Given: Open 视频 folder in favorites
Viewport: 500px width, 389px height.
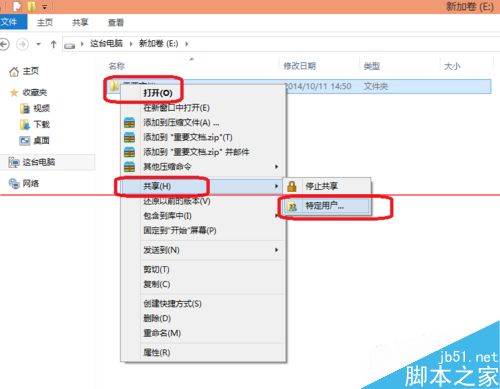Looking at the screenshot, I should coord(42,108).
